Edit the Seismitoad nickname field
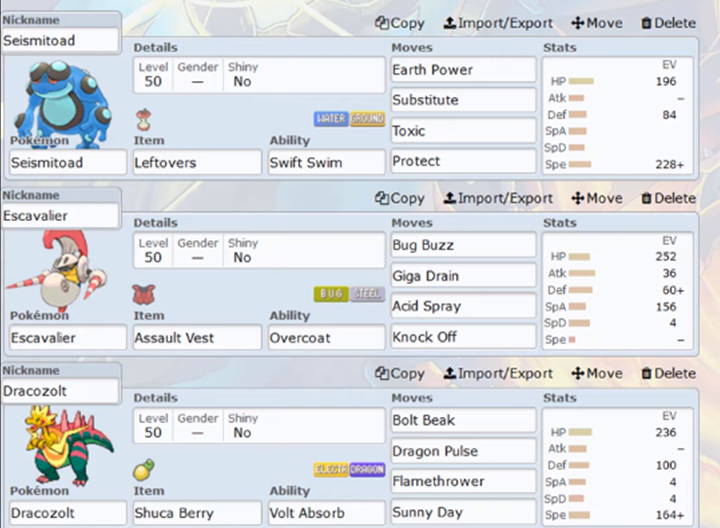The image size is (720, 528). pos(60,40)
